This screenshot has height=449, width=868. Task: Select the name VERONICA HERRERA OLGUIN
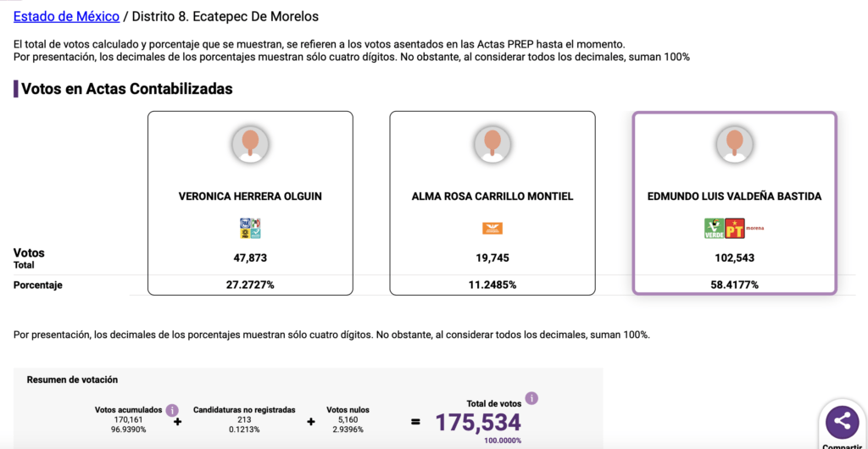point(250,197)
